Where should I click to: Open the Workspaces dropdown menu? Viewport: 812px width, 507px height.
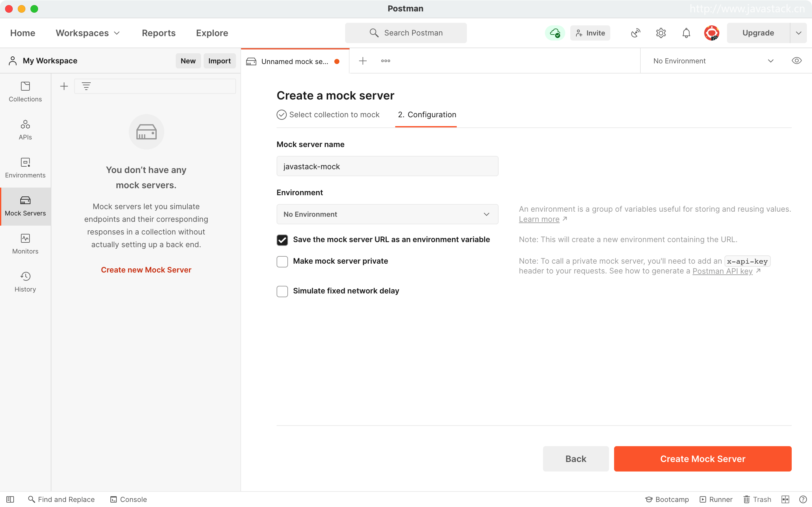[88, 33]
